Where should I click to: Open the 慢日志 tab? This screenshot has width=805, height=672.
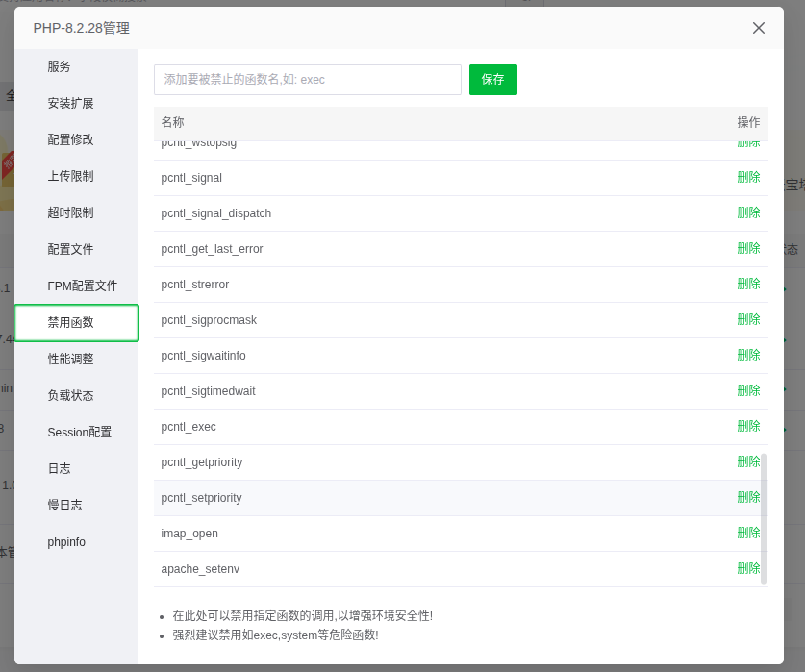65,505
